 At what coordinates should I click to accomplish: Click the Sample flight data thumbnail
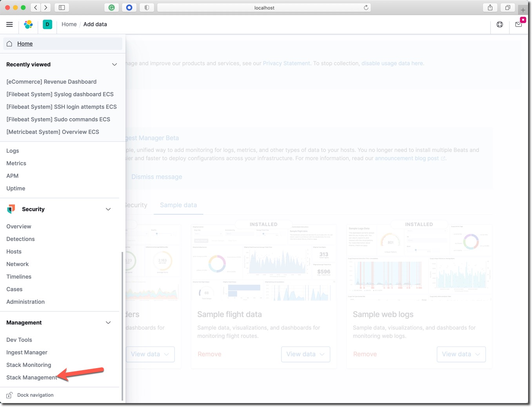click(x=263, y=263)
